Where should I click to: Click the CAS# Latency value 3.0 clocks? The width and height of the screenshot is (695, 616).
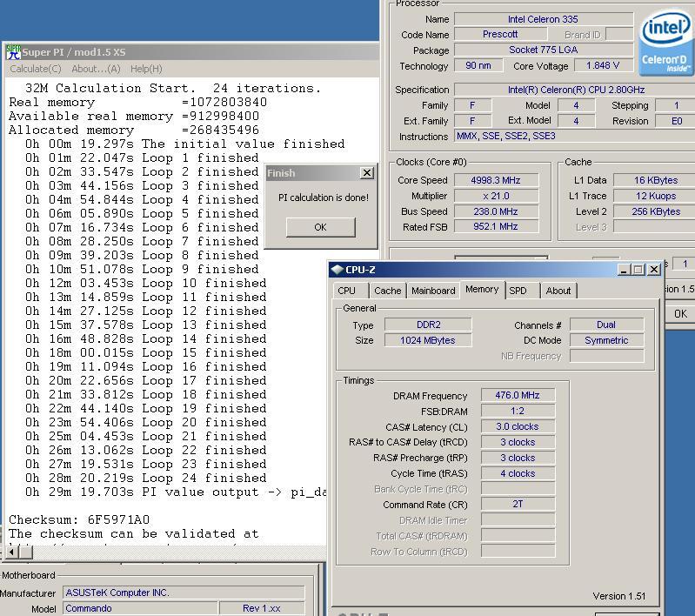pos(518,426)
